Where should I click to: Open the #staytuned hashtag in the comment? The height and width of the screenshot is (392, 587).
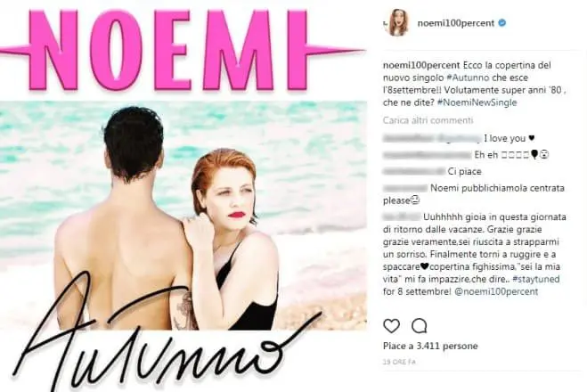point(536,280)
